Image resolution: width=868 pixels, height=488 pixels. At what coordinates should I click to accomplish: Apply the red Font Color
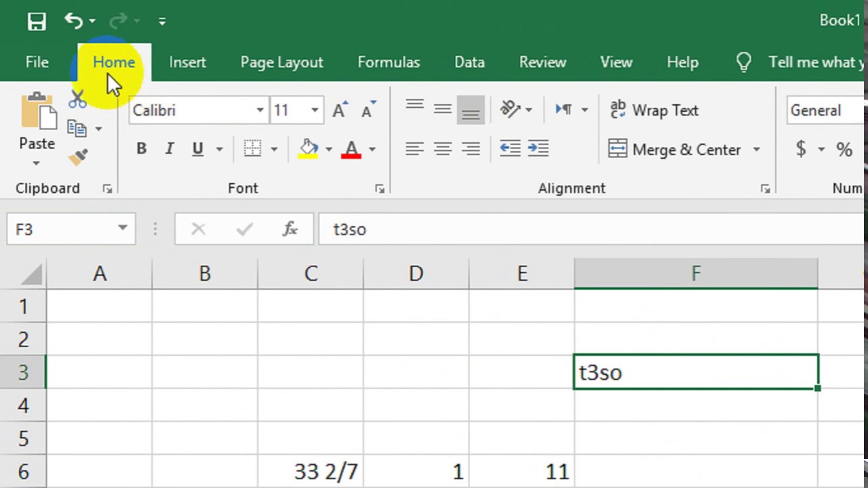(x=351, y=149)
